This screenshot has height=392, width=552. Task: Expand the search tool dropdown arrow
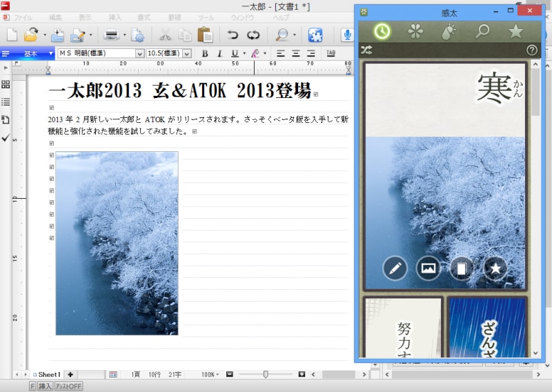(x=295, y=35)
